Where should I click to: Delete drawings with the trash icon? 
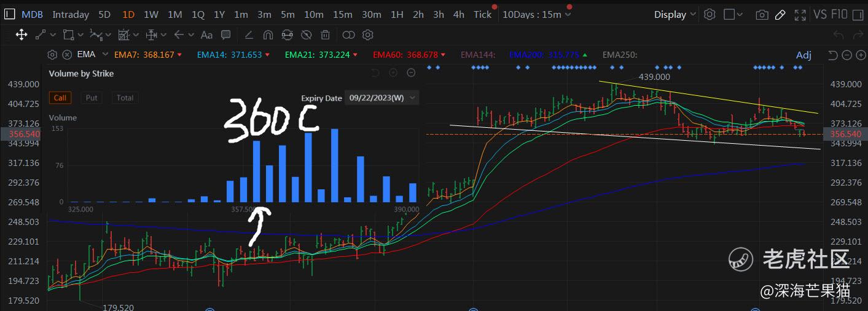326,35
